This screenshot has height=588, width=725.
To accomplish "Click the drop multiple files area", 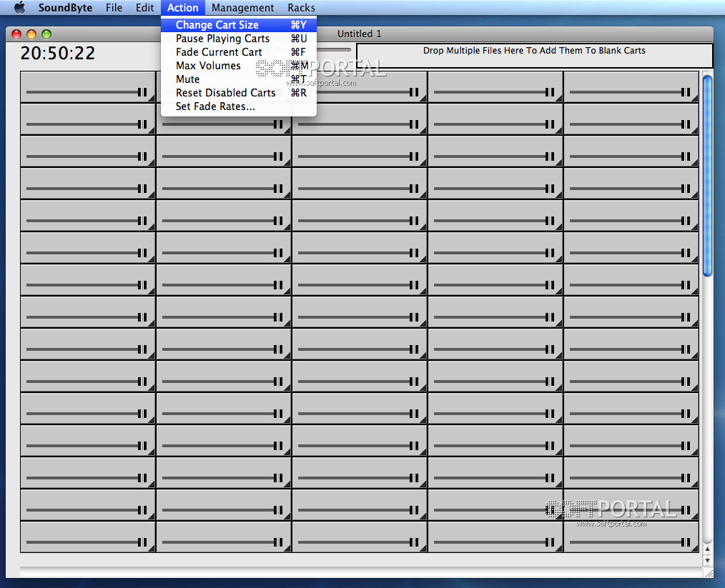I will click(x=534, y=56).
